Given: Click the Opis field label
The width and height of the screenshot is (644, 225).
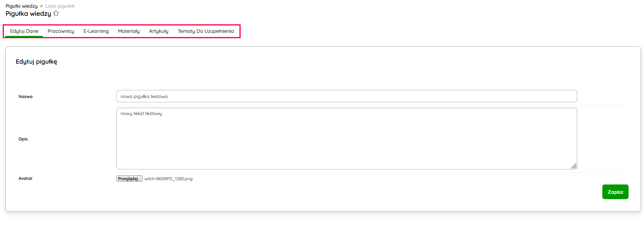Looking at the screenshot, I should click(x=23, y=139).
